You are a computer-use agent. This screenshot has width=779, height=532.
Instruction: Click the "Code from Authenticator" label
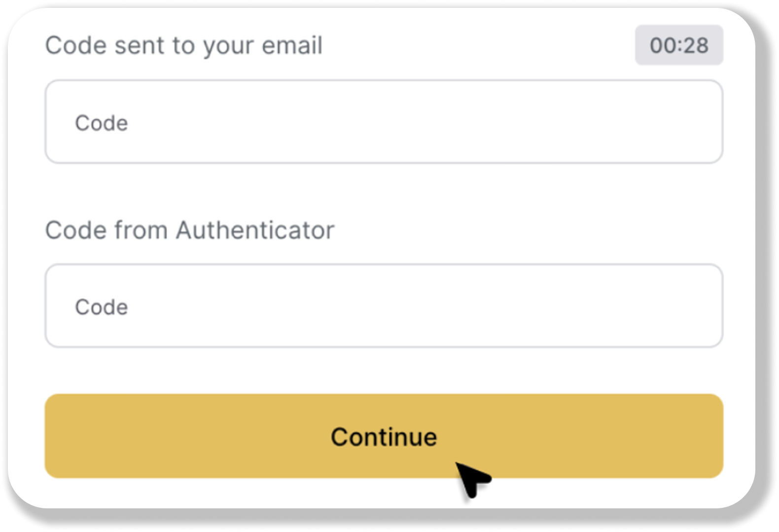point(190,230)
